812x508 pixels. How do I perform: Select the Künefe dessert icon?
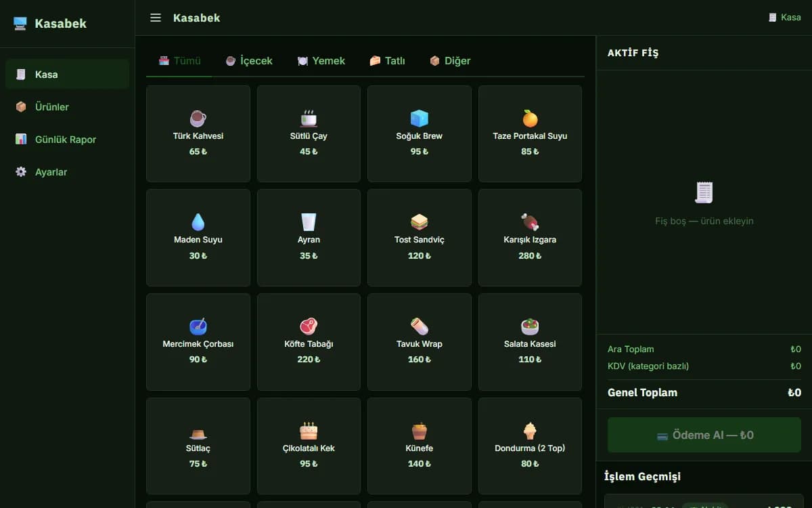[420, 431]
